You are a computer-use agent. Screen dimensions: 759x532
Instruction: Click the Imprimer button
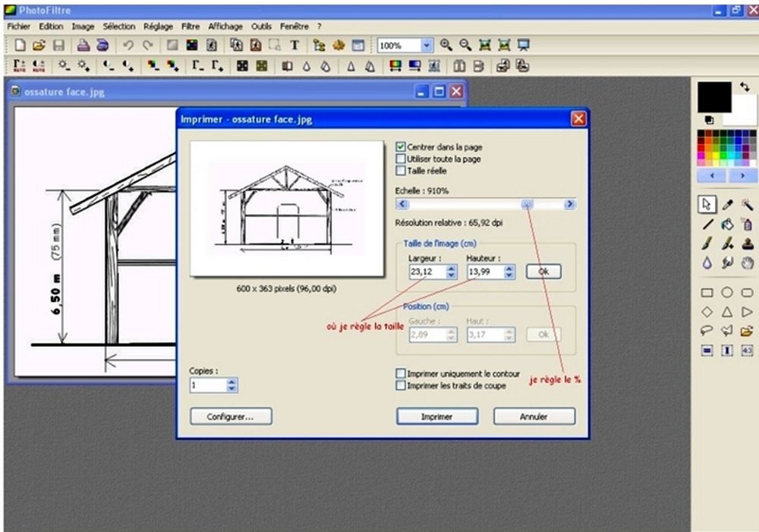[x=436, y=417]
